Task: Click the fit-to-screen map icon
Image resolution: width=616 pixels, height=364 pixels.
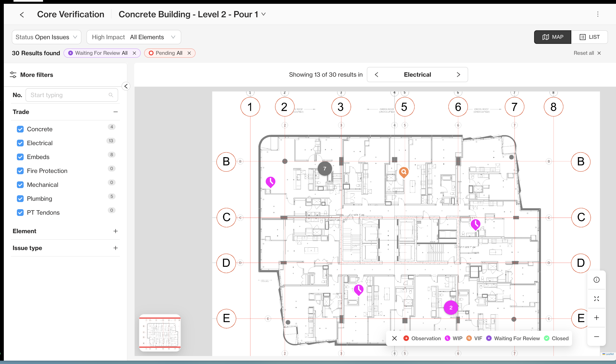Action: coord(596,298)
